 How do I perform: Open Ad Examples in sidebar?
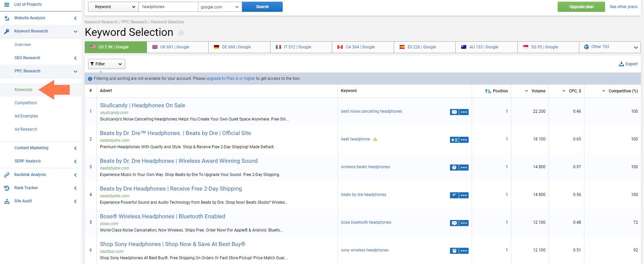click(x=26, y=116)
